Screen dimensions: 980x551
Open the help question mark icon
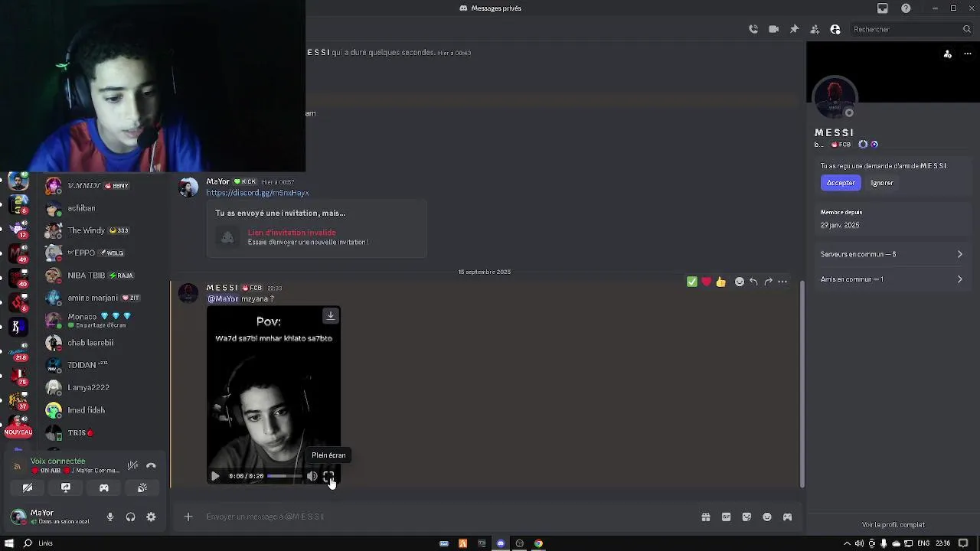(906, 8)
